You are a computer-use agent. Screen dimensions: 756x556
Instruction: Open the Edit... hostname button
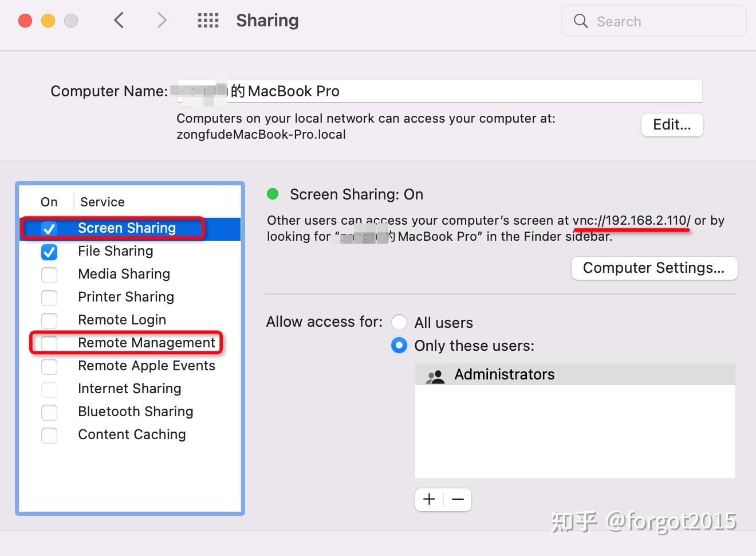[x=672, y=125]
